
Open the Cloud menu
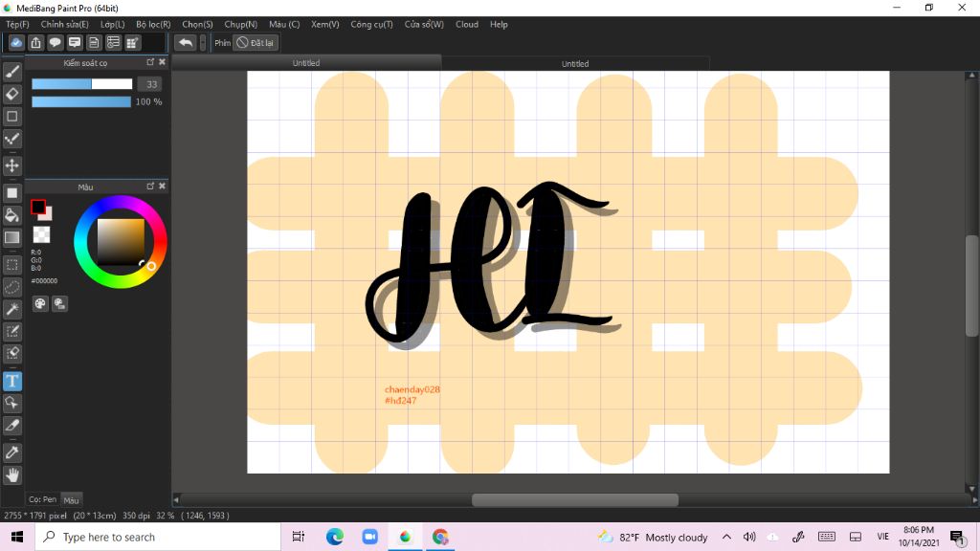tap(467, 24)
